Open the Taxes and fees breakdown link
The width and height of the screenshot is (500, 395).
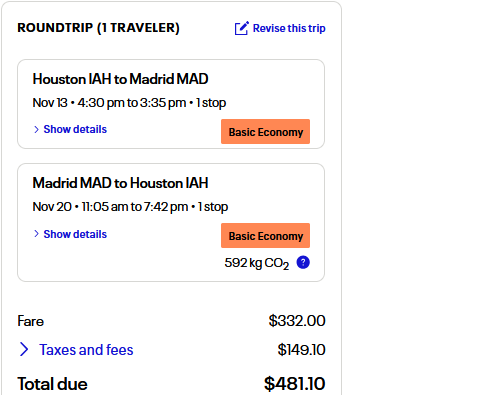pos(86,350)
